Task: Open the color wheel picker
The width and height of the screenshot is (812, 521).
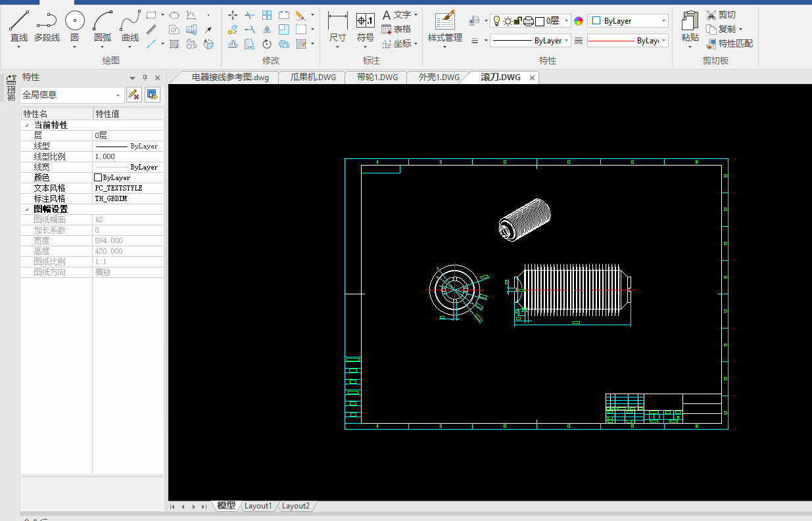Action: tap(579, 21)
